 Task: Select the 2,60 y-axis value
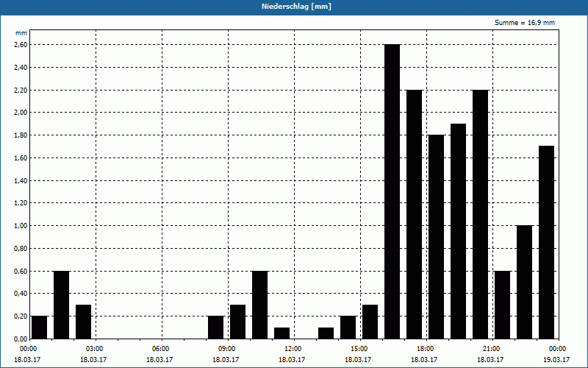click(x=21, y=45)
